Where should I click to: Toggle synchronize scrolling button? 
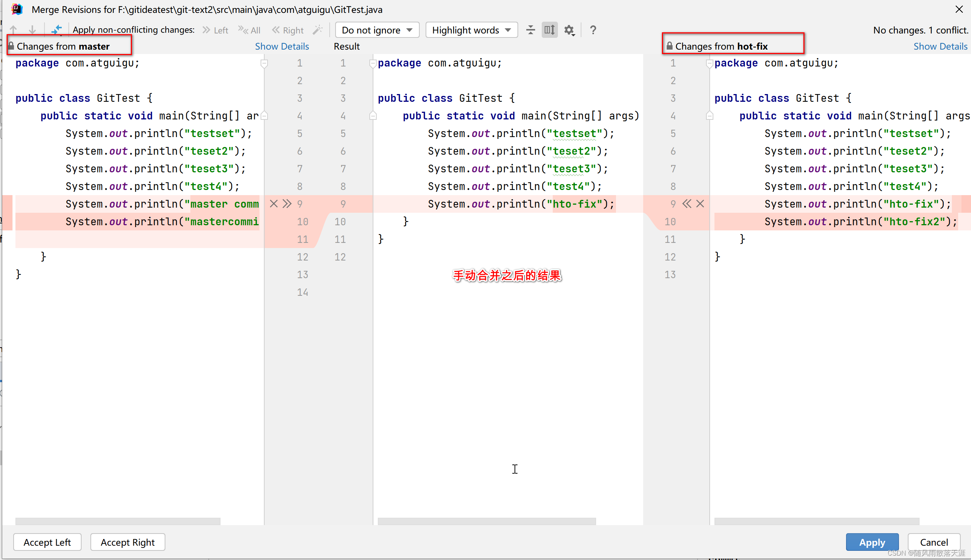pyautogui.click(x=549, y=30)
